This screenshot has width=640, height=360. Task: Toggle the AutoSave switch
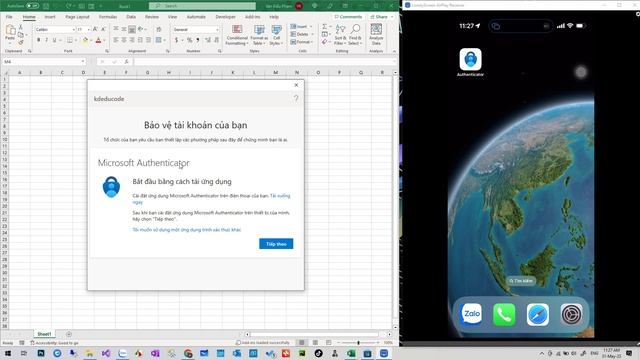[32, 6]
